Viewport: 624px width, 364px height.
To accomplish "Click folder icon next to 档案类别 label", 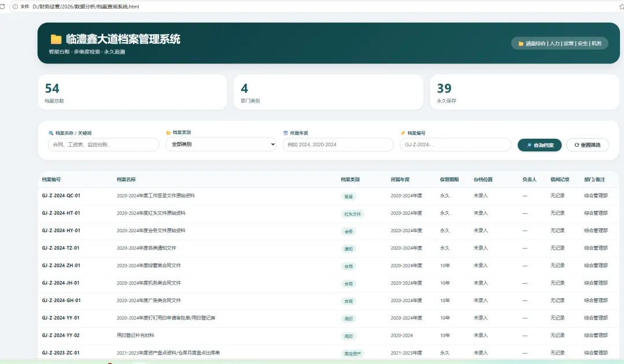I will [168, 132].
